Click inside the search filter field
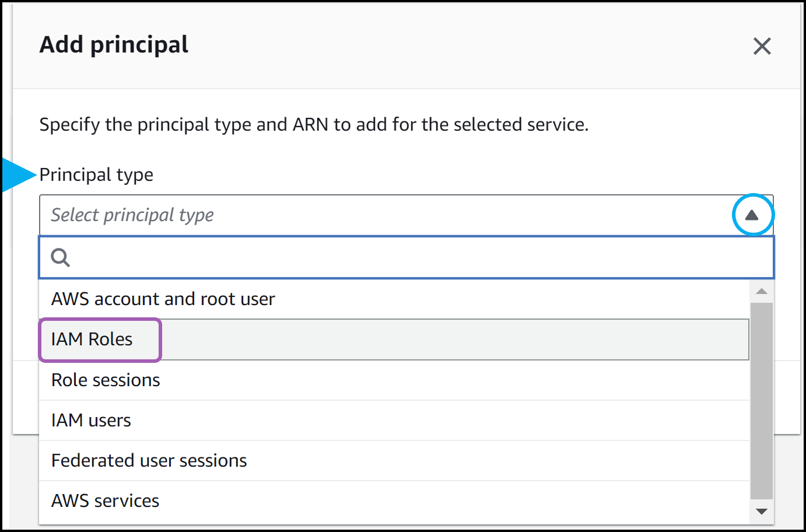 click(x=350, y=257)
